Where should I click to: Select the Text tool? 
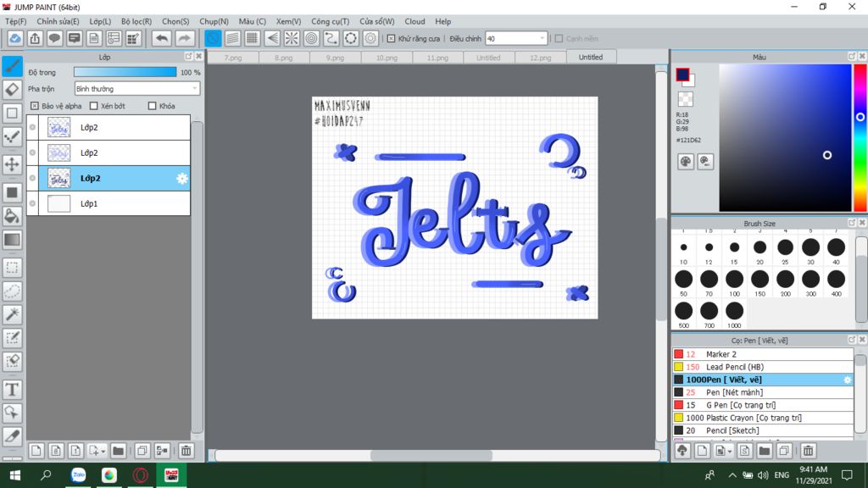tap(12, 390)
